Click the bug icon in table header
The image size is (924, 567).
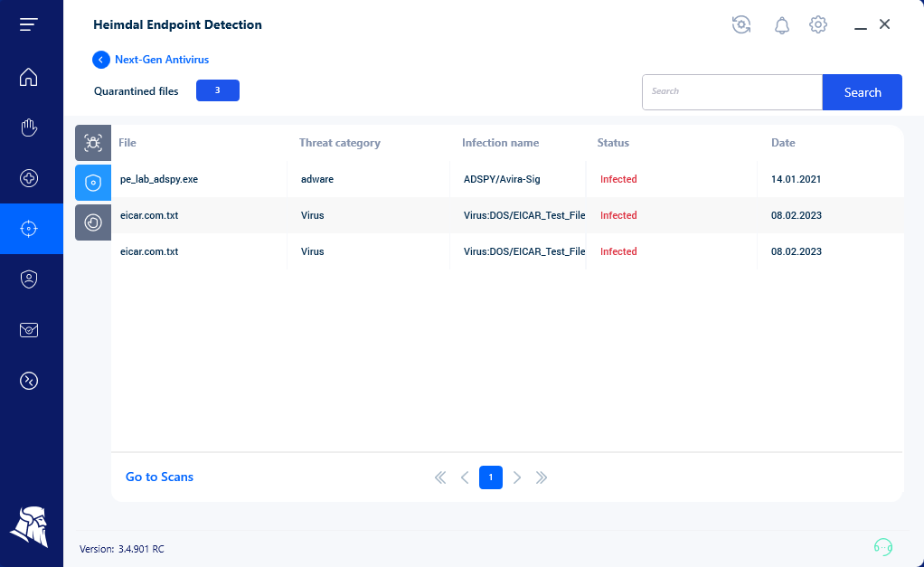[93, 143]
